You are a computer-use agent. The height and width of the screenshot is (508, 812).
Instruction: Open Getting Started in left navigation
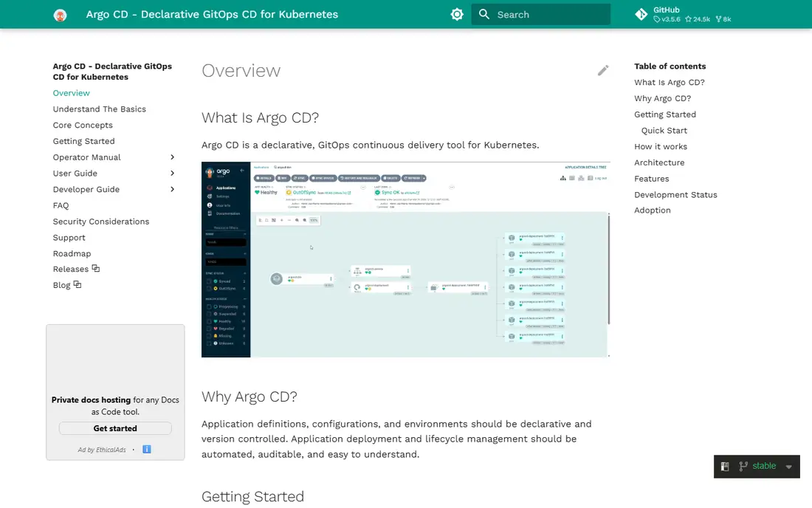pos(84,141)
